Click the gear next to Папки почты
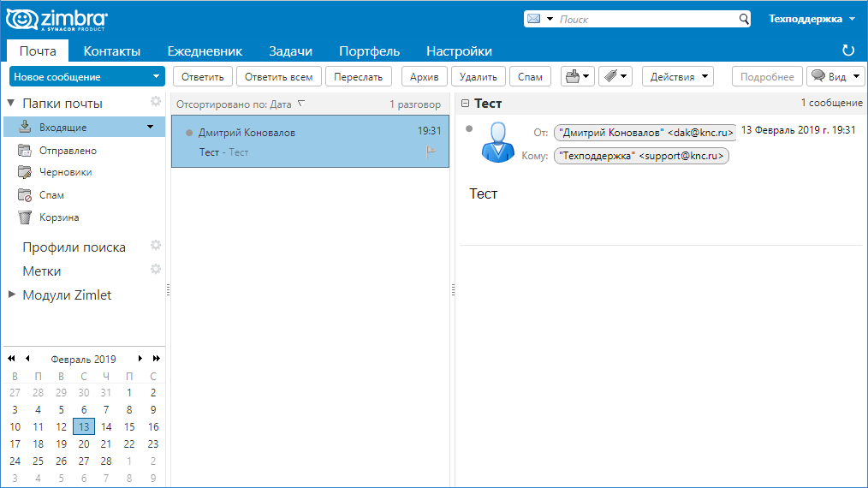The image size is (868, 488). pyautogui.click(x=156, y=101)
